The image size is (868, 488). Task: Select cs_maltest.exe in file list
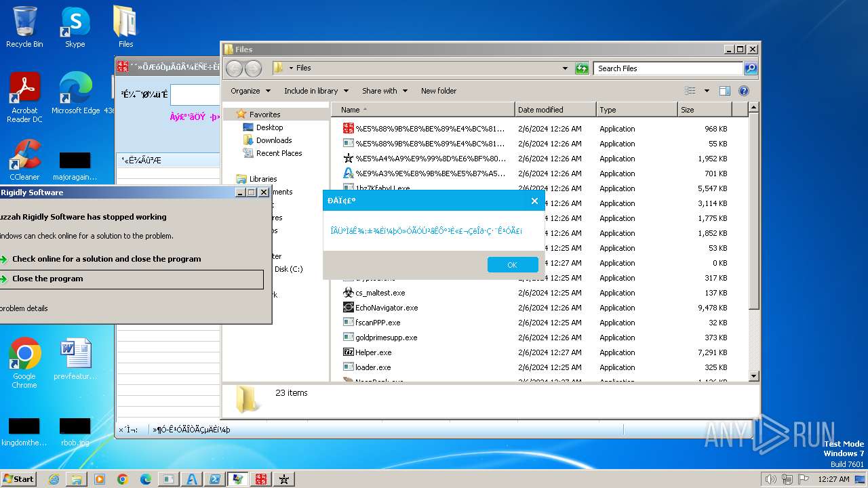pyautogui.click(x=380, y=293)
